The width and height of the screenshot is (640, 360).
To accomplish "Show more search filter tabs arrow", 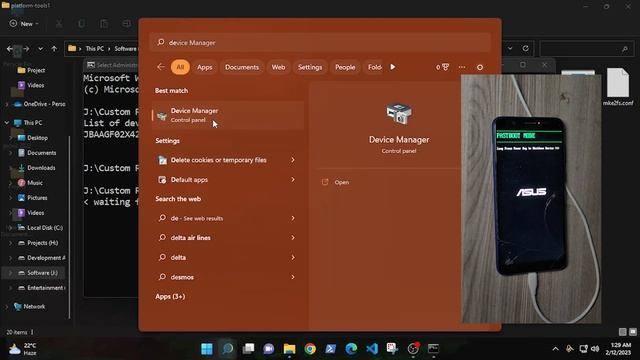I will (x=393, y=67).
